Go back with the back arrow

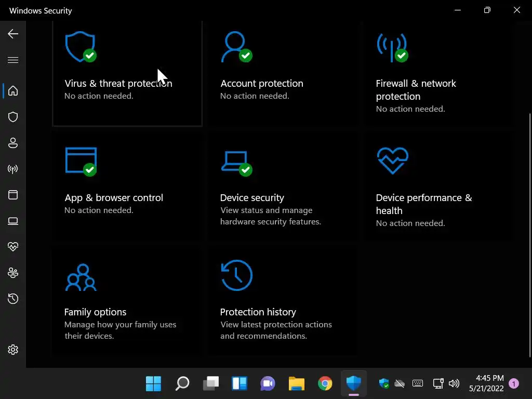[x=13, y=34]
